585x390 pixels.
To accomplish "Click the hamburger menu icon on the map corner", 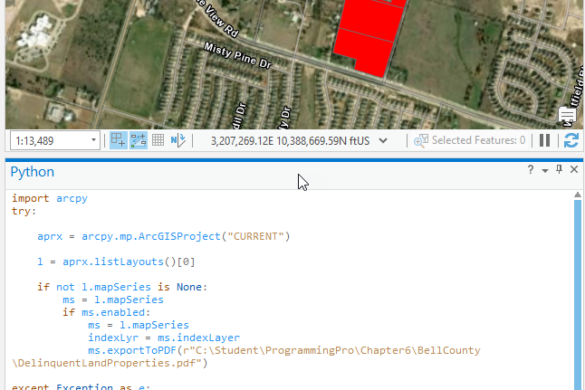I will coord(567,115).
